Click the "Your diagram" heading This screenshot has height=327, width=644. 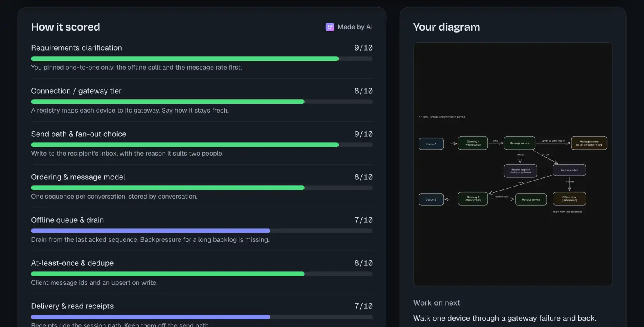(x=446, y=27)
